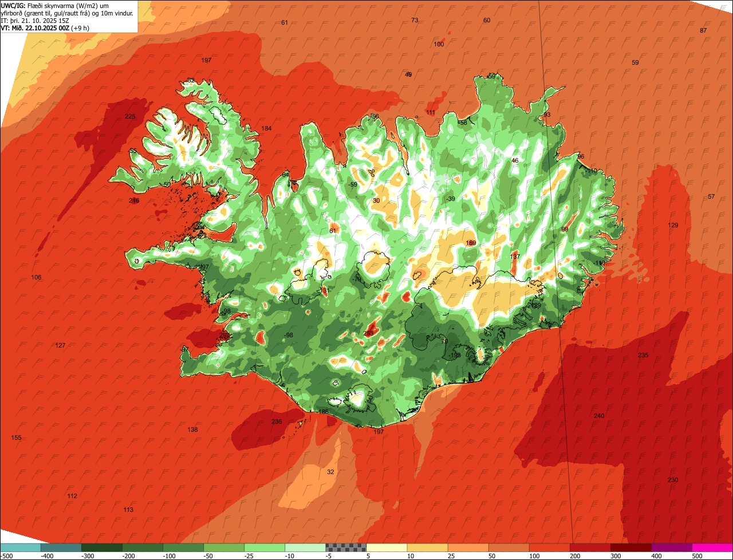Click the 'UWC/IG' title text in the info box
Screen dimensions: 733x560
tap(13, 5)
